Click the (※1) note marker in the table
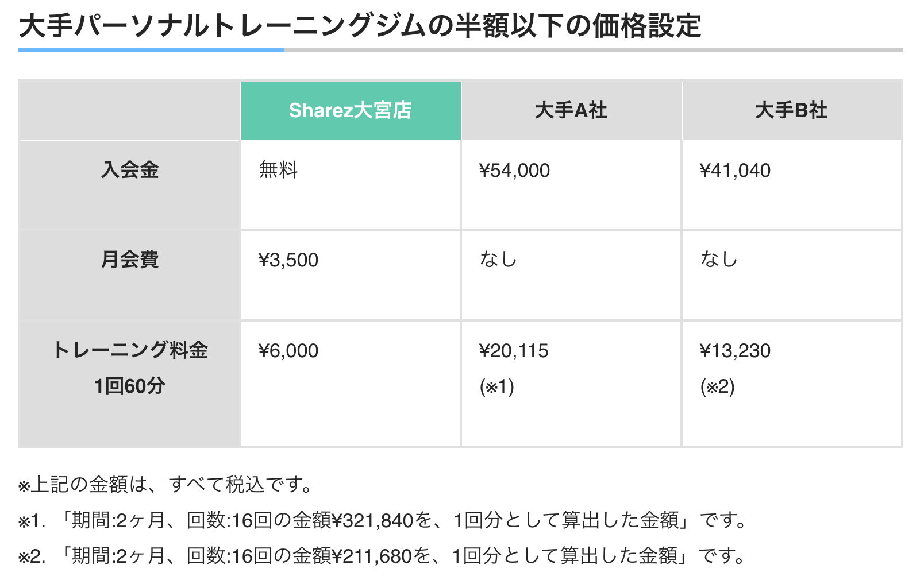This screenshot has height=580, width=924. click(497, 386)
